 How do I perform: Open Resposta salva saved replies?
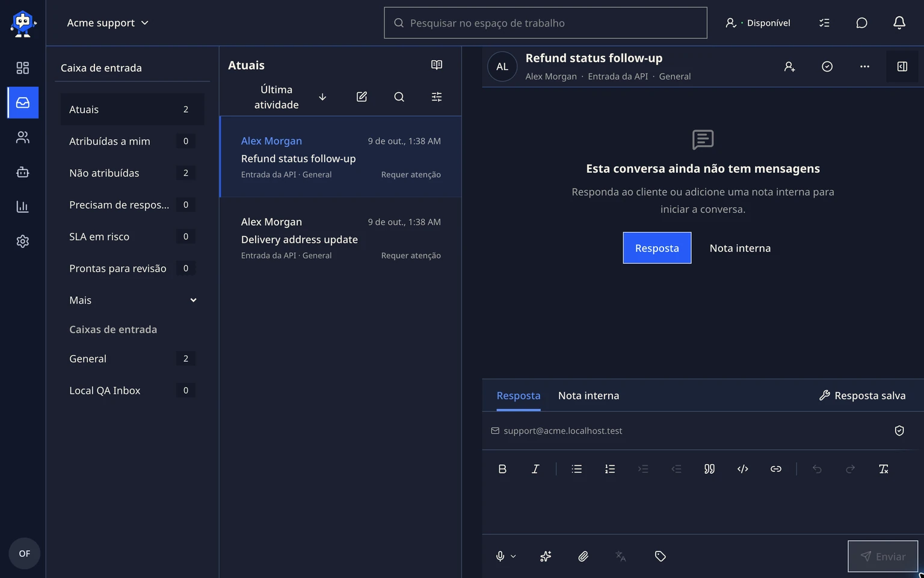[862, 396]
